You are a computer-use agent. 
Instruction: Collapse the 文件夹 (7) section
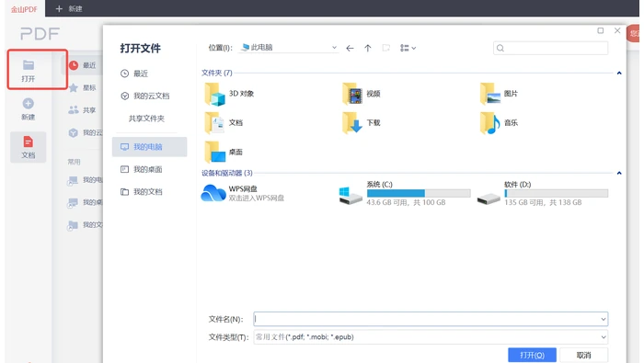click(619, 73)
